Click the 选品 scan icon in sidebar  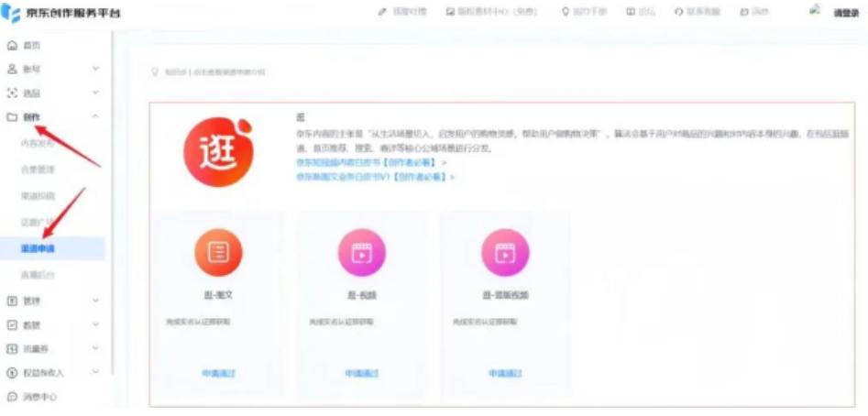12,93
